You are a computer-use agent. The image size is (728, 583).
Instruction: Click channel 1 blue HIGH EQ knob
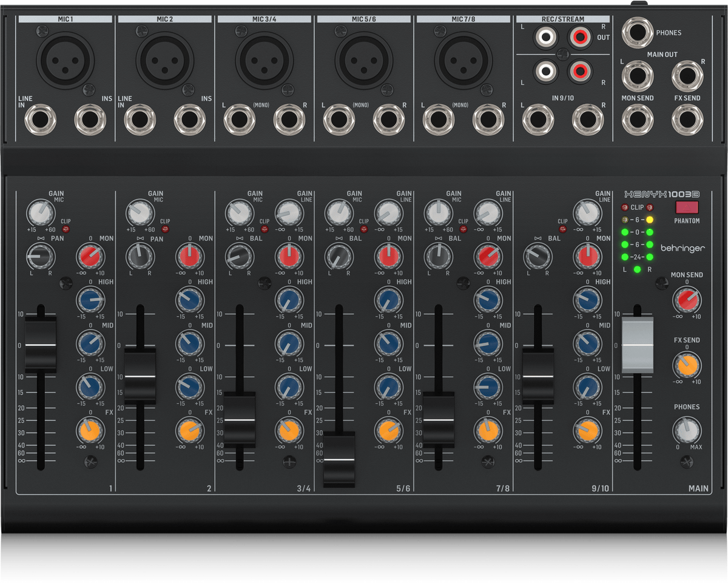coord(90,300)
